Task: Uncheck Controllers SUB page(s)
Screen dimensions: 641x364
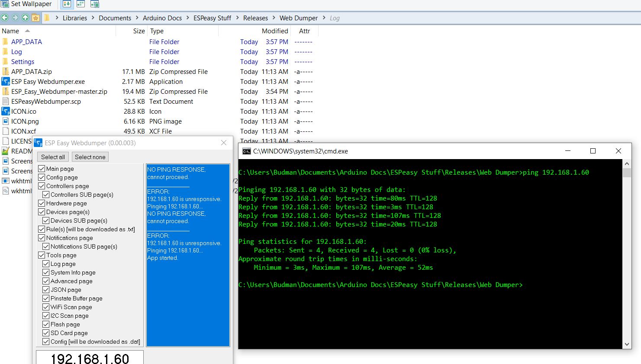Action: (46, 195)
